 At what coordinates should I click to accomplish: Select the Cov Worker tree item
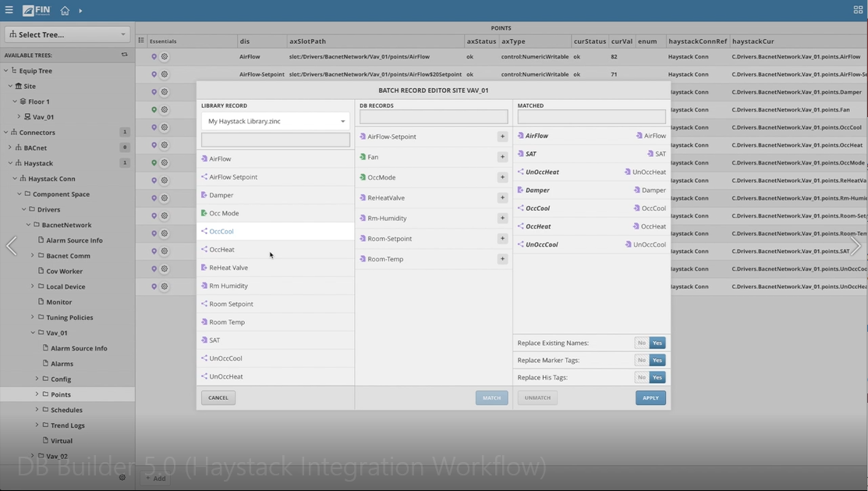[x=64, y=271]
